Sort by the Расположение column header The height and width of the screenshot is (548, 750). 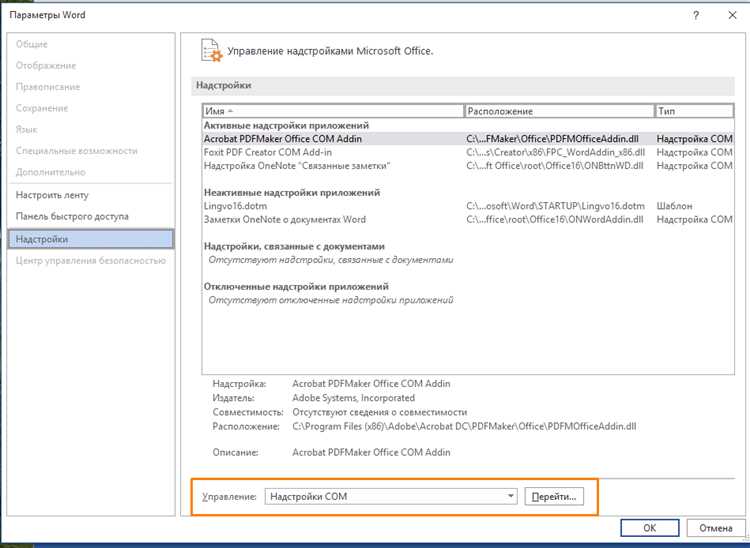click(x=559, y=111)
